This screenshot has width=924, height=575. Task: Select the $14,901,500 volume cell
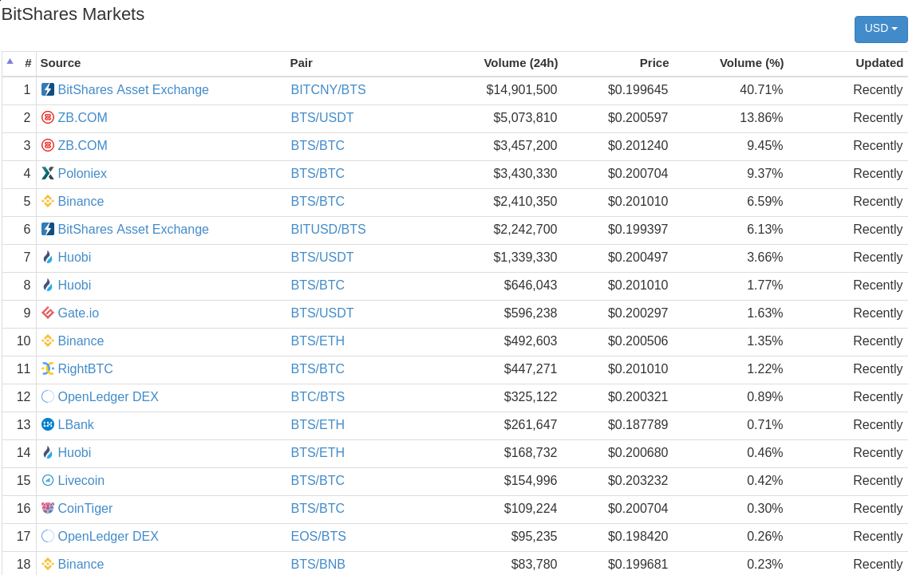coord(522,89)
